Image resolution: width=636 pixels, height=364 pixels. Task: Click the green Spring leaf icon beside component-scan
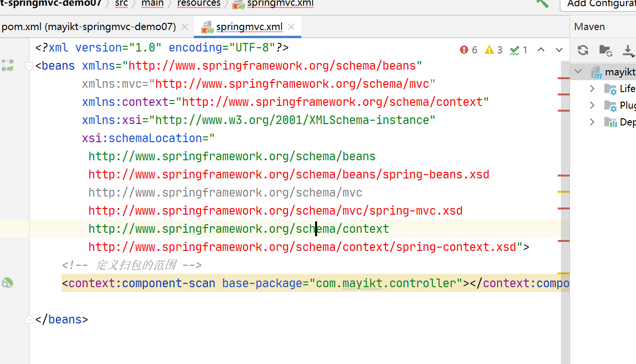(x=8, y=283)
